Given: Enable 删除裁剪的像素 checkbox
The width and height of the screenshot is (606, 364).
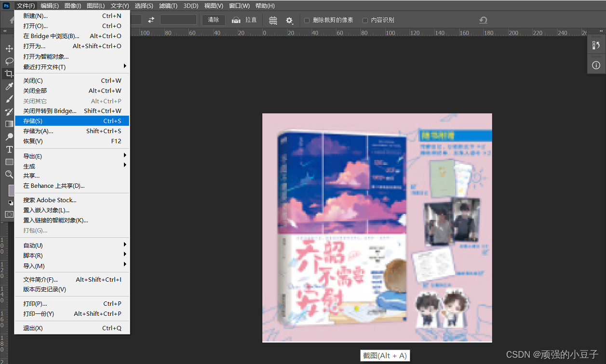Looking at the screenshot, I should pyautogui.click(x=307, y=20).
